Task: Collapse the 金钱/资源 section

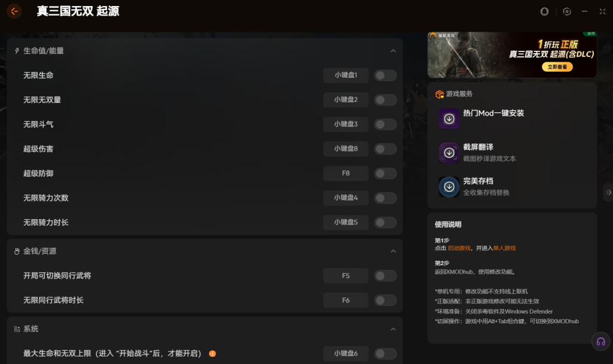Action: 393,251
